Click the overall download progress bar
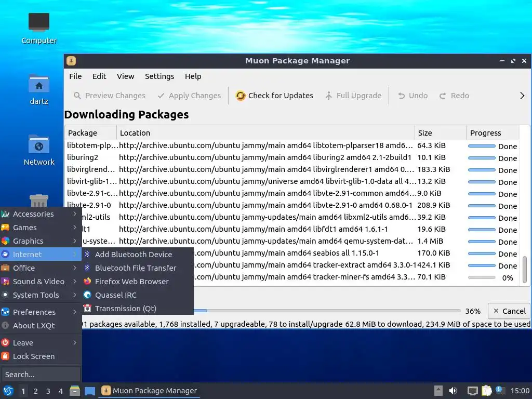Viewport: 532px width, 399px height. point(327,311)
